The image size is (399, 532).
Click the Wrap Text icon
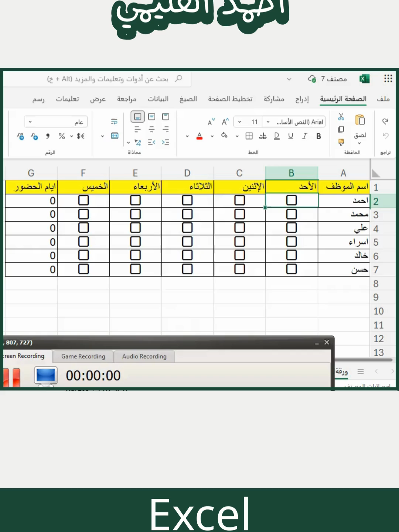point(114,121)
